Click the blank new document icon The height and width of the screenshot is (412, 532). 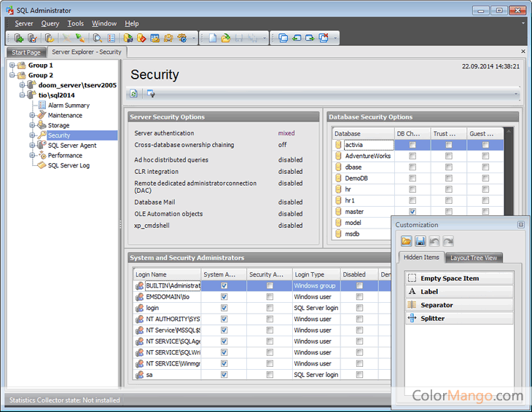click(x=212, y=38)
